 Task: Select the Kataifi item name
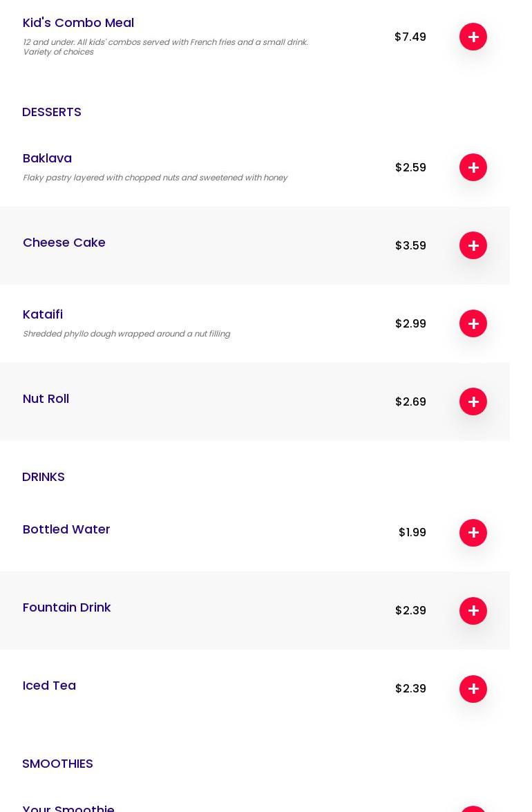pyautogui.click(x=43, y=314)
